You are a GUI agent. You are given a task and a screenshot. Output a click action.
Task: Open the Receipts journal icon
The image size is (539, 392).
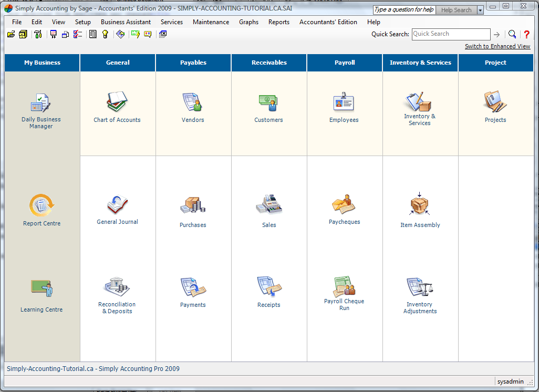pyautogui.click(x=269, y=286)
